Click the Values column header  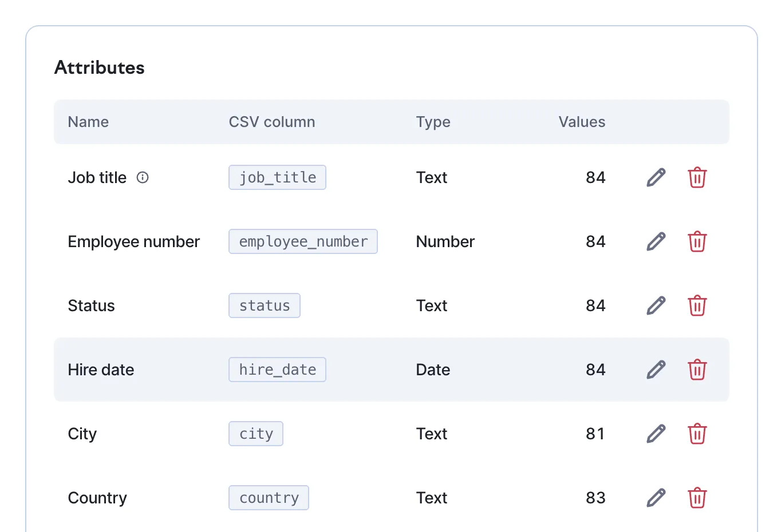[x=582, y=122]
